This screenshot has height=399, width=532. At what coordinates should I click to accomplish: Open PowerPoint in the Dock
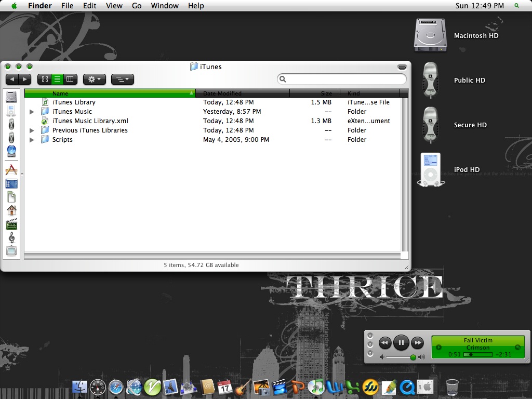click(x=298, y=388)
